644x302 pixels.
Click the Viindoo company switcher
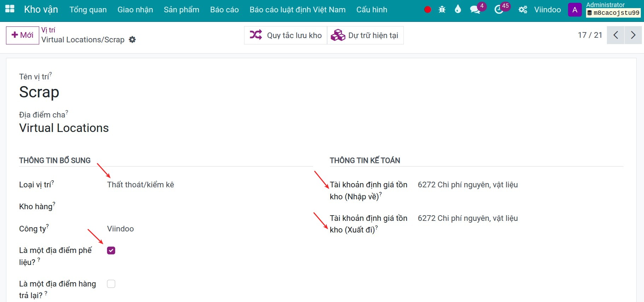click(x=548, y=10)
